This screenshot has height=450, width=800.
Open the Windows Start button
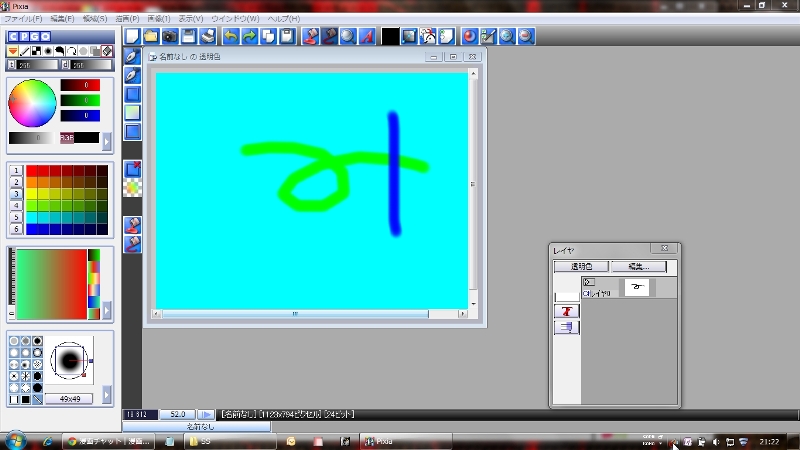15,440
